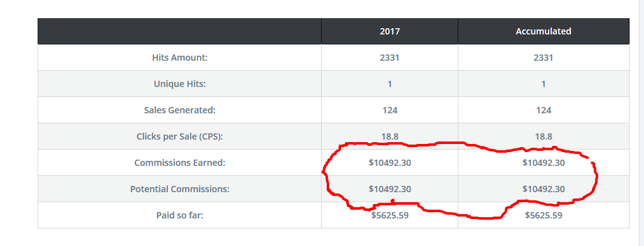Image resolution: width=644 pixels, height=246 pixels.
Task: Click 2017 Hits Amount value 2331
Action: click(389, 58)
